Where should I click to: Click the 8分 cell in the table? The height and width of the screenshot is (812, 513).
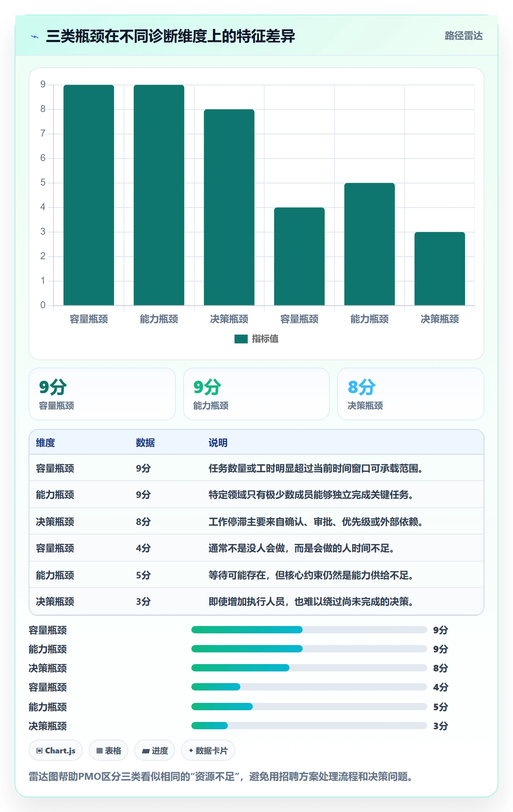pos(143,522)
